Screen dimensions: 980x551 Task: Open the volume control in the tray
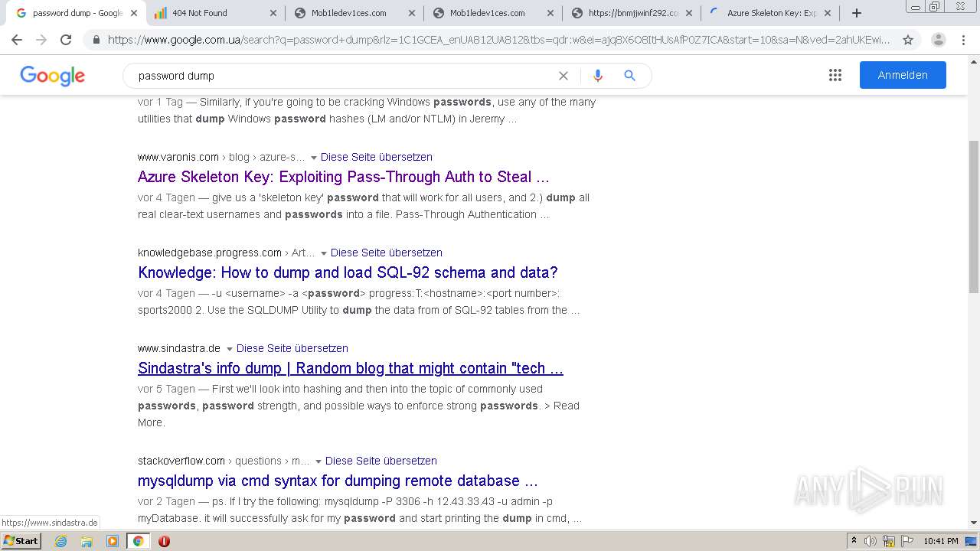(871, 541)
